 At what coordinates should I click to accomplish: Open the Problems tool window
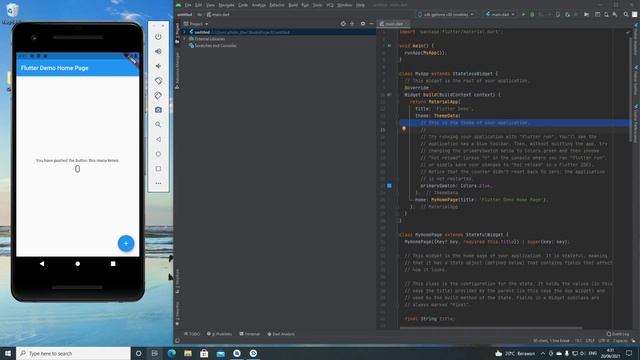pyautogui.click(x=220, y=334)
